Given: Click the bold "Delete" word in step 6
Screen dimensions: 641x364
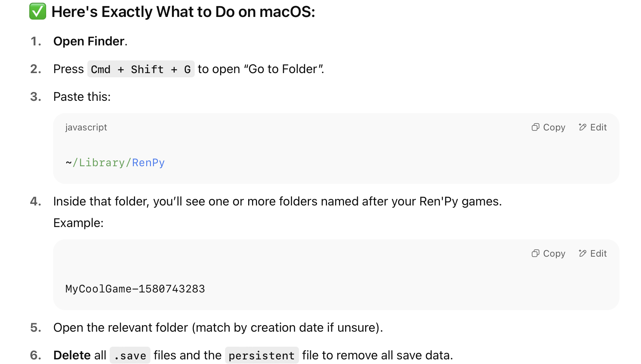Looking at the screenshot, I should click(72, 355).
